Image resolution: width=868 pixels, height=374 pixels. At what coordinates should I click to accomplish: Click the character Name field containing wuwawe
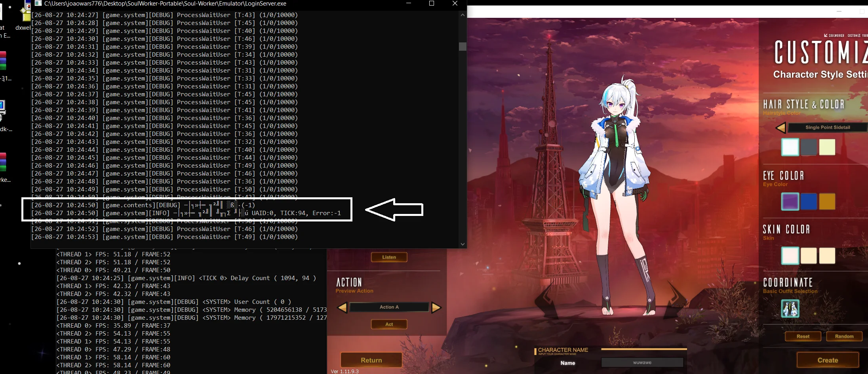click(x=642, y=363)
